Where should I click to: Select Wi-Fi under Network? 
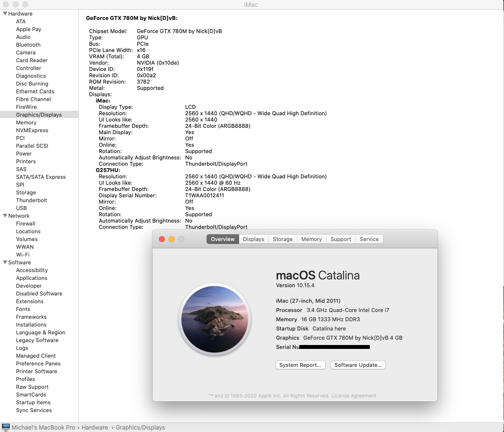click(23, 255)
